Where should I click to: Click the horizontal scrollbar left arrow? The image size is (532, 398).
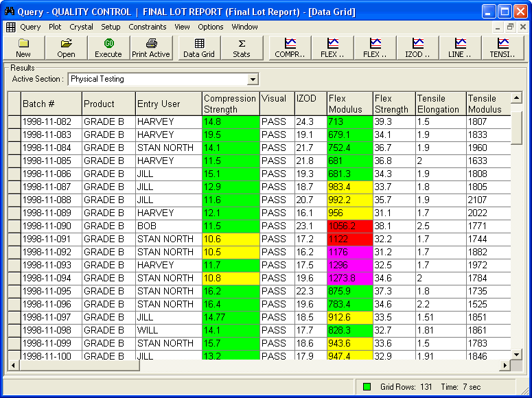14,366
